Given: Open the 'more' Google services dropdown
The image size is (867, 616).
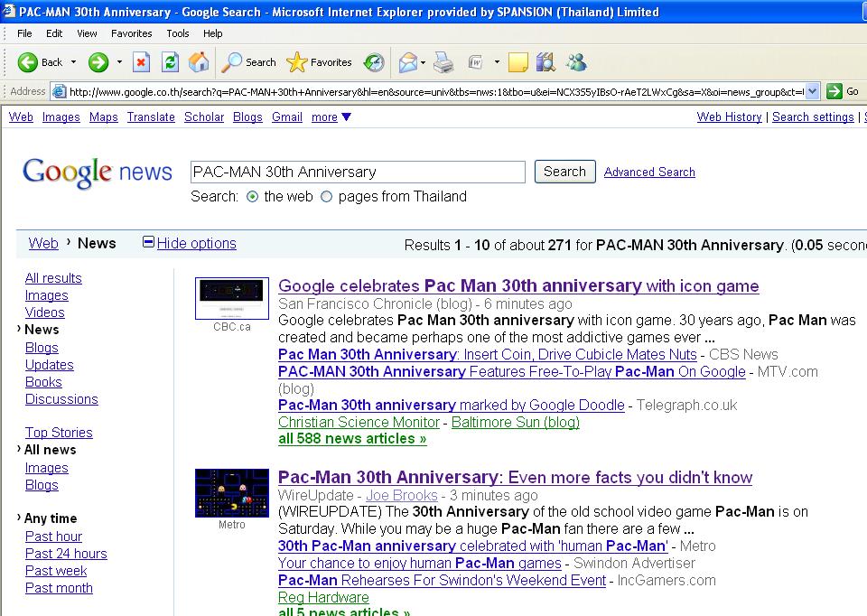Looking at the screenshot, I should [x=331, y=117].
